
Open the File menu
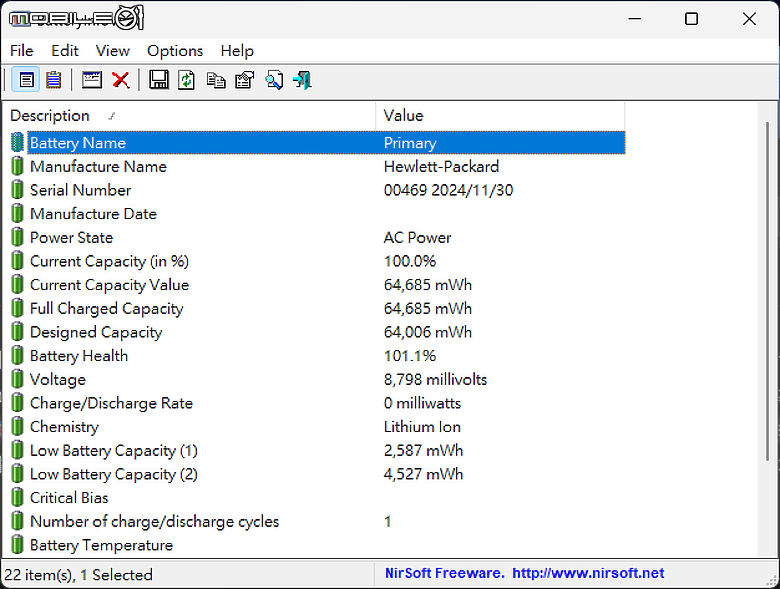pos(21,51)
